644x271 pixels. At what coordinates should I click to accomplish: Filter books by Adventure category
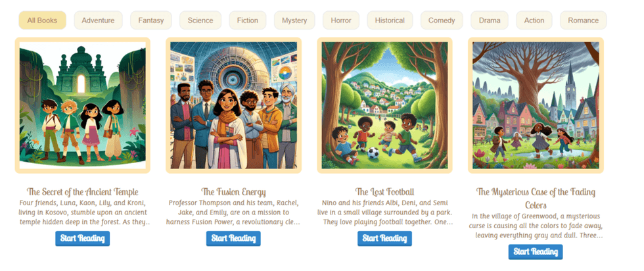[98, 20]
